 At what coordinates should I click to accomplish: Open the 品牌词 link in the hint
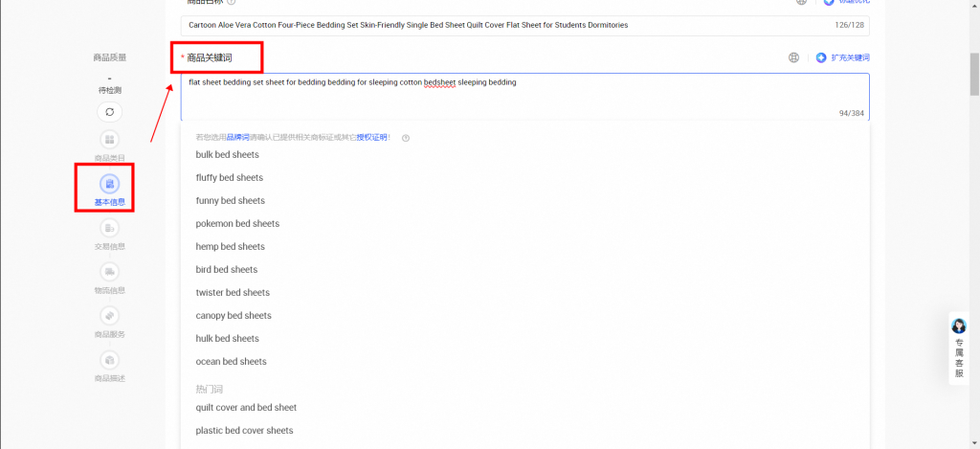(x=237, y=138)
